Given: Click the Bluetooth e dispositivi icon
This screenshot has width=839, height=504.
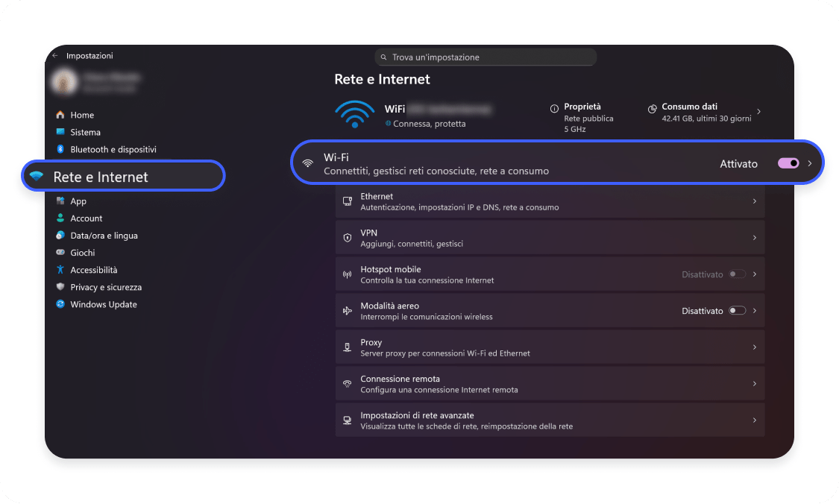Looking at the screenshot, I should [61, 149].
